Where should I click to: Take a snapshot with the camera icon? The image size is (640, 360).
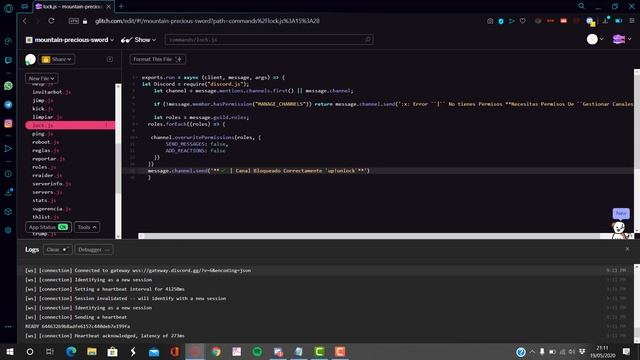490,21
